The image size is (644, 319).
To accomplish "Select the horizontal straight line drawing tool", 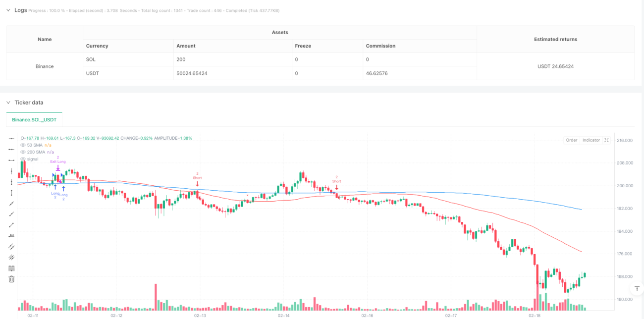I will coord(11,139).
